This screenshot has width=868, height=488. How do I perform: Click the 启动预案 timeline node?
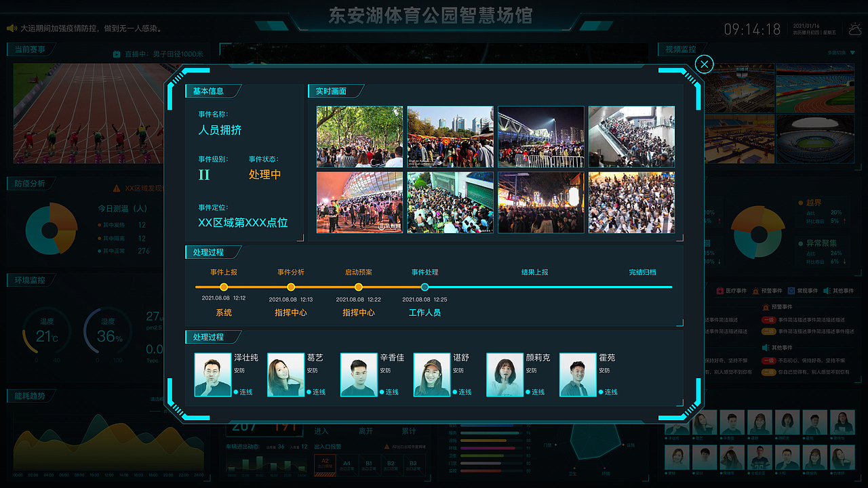pos(359,287)
